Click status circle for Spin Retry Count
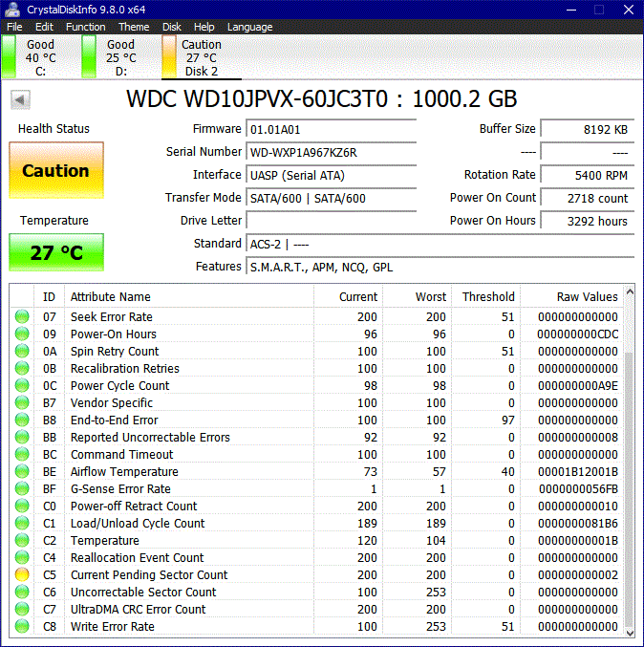 [x=22, y=351]
